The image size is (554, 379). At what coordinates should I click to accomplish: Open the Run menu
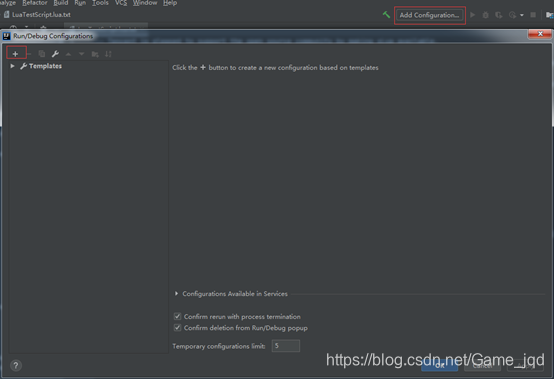pyautogui.click(x=80, y=3)
